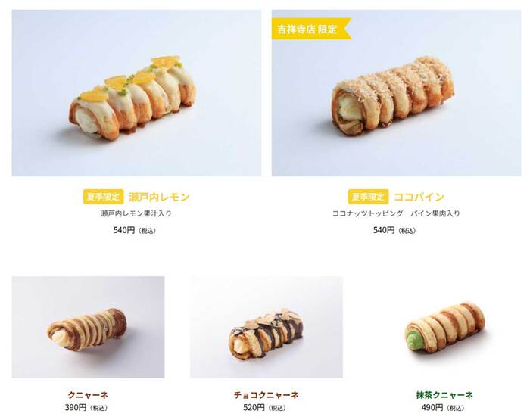Select the チョコクニャーネ product image

(267, 327)
